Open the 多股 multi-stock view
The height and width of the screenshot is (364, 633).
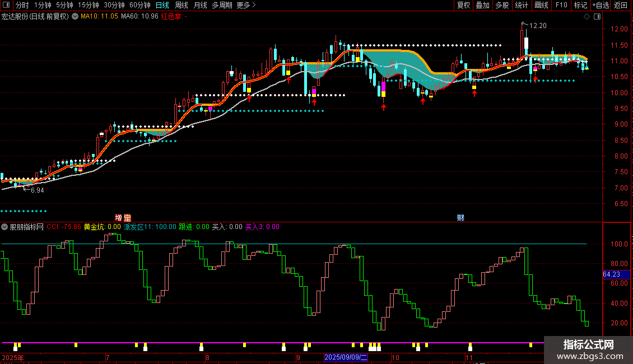tap(502, 5)
